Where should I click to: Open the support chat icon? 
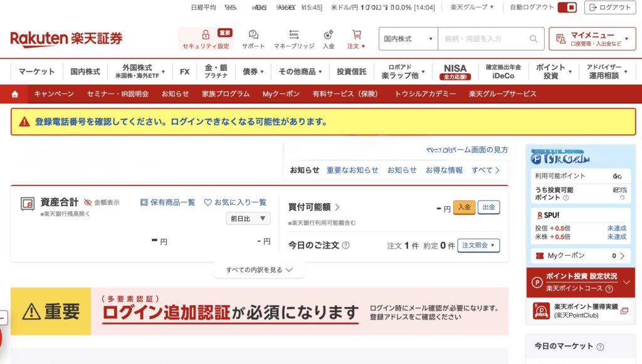(253, 34)
